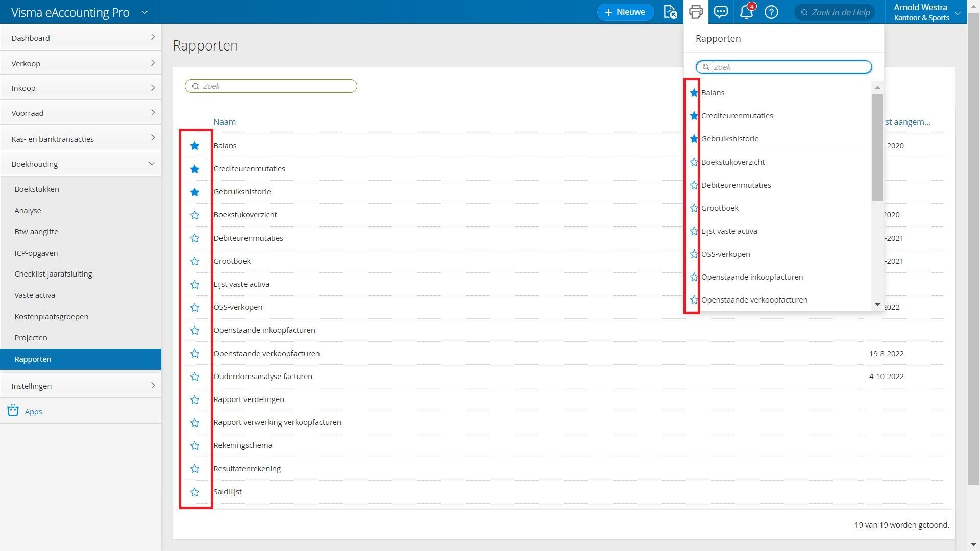Click the magnifier icon in popup Zoek field
Viewport: 980px width, 551px height.
pos(706,67)
